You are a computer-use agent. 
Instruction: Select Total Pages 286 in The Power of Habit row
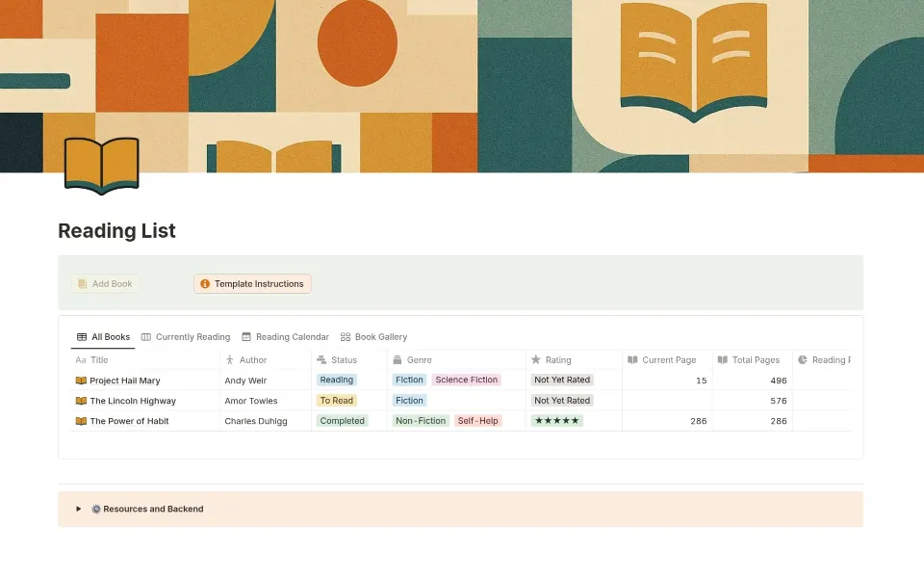point(779,421)
